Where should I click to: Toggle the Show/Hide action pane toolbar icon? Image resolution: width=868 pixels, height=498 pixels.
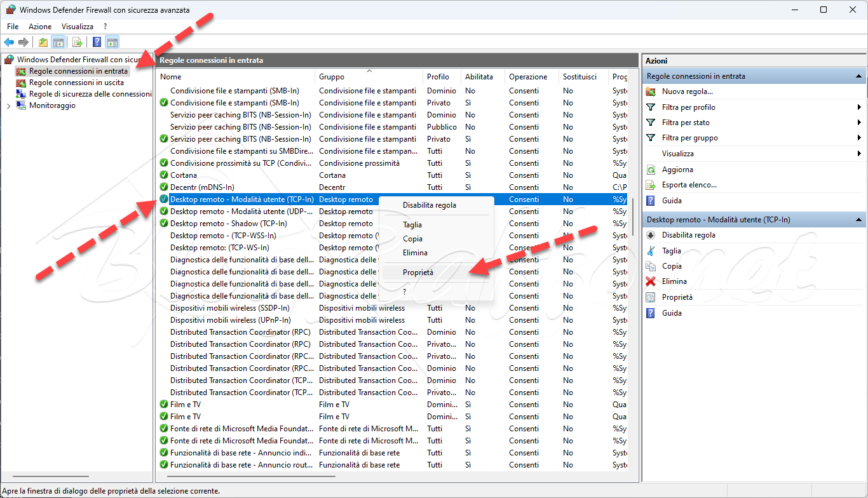coord(112,43)
